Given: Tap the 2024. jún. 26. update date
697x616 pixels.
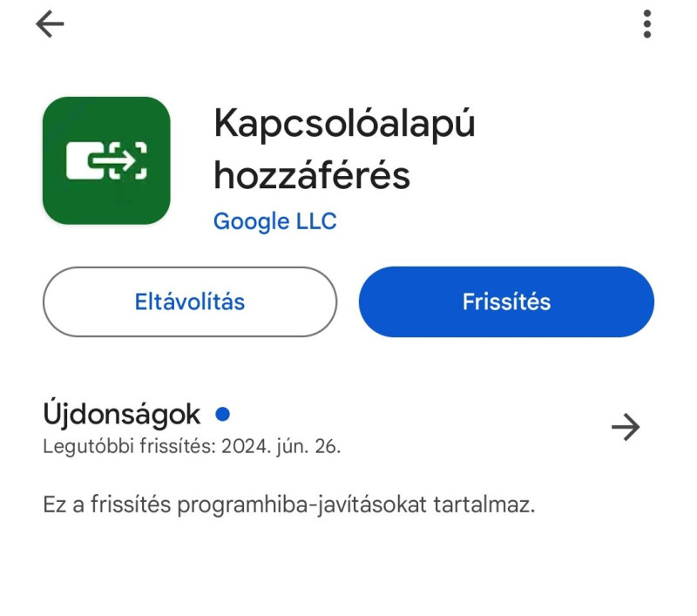Looking at the screenshot, I should (x=281, y=446).
